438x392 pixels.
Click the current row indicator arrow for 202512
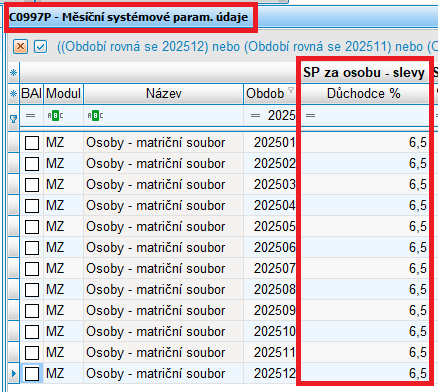pos(13,374)
